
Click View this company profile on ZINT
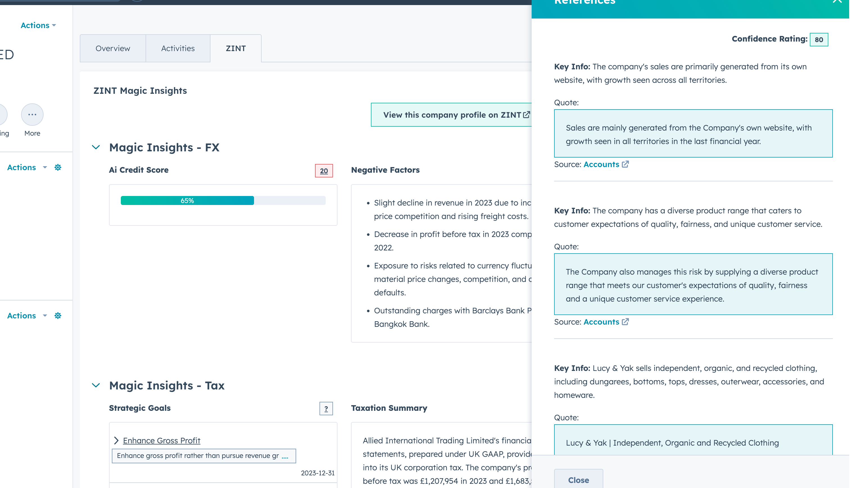pos(452,115)
